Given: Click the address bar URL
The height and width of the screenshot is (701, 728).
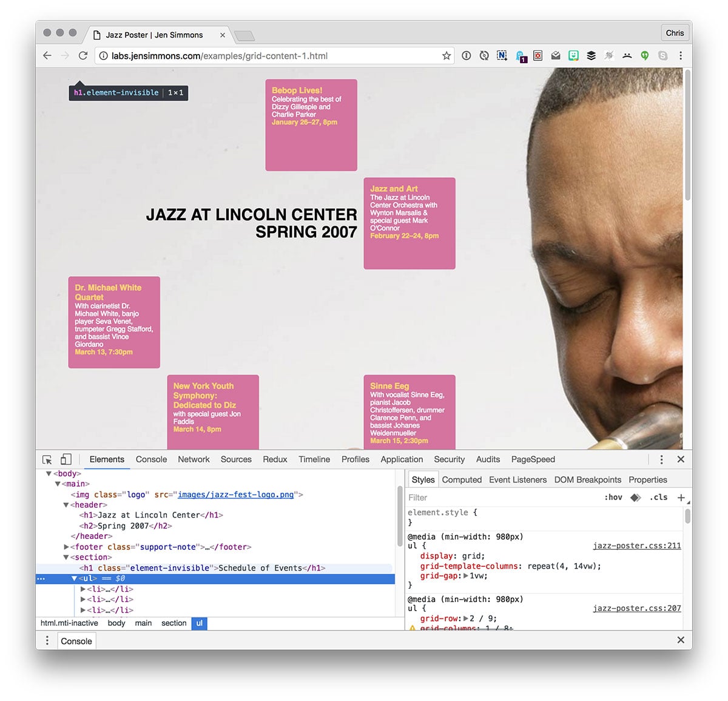Looking at the screenshot, I should pos(220,56).
